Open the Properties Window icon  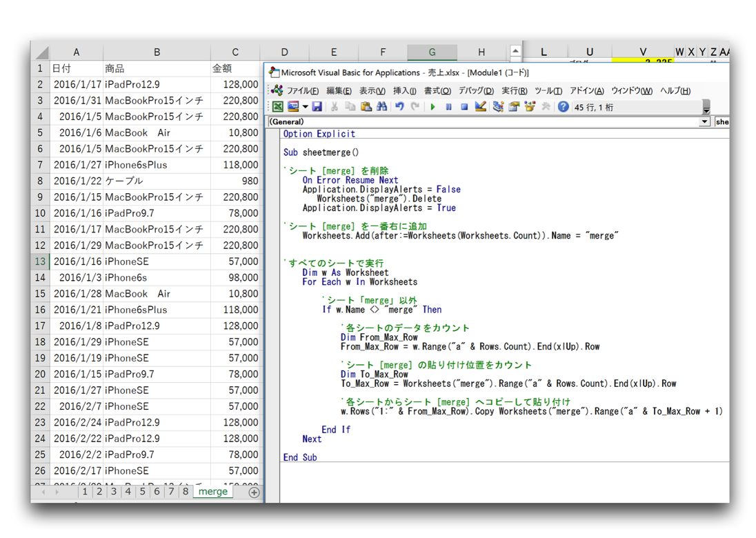[x=514, y=106]
